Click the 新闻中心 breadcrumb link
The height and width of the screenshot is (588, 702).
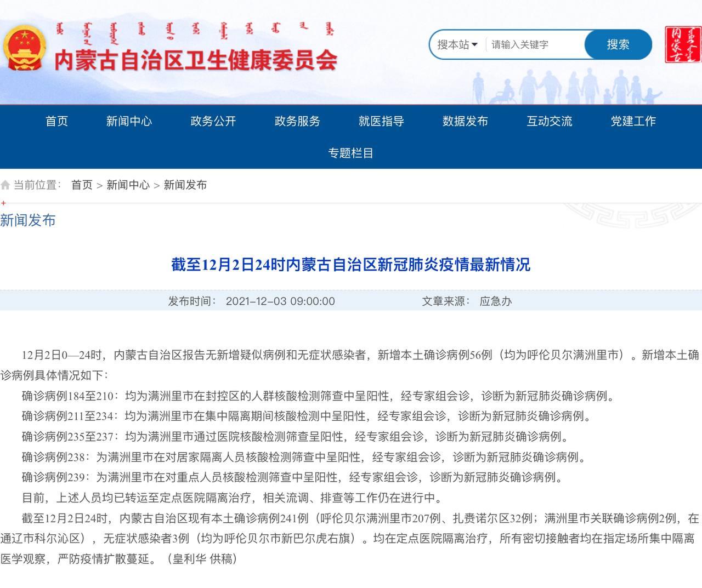[x=128, y=185]
